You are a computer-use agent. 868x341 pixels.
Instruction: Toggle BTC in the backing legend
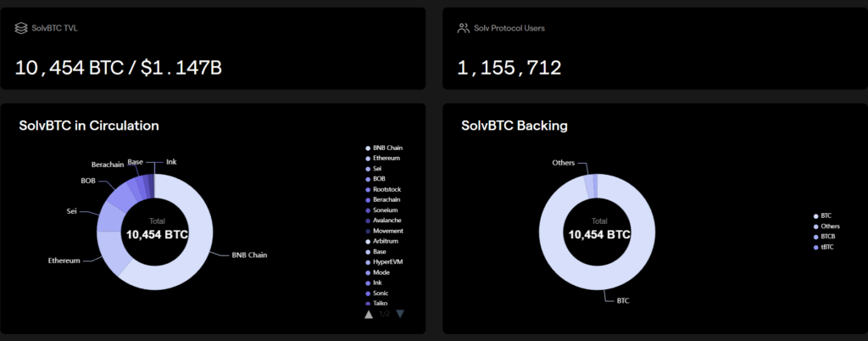tap(826, 216)
